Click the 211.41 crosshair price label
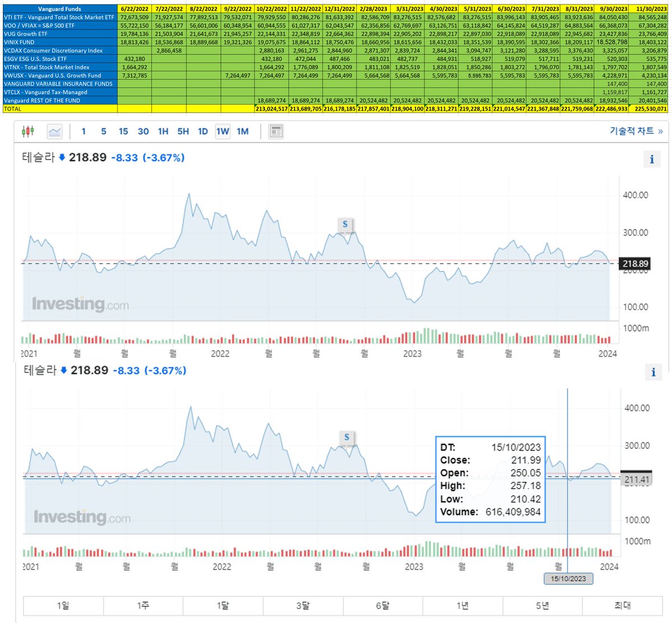This screenshot has height=623, width=672. tap(637, 479)
